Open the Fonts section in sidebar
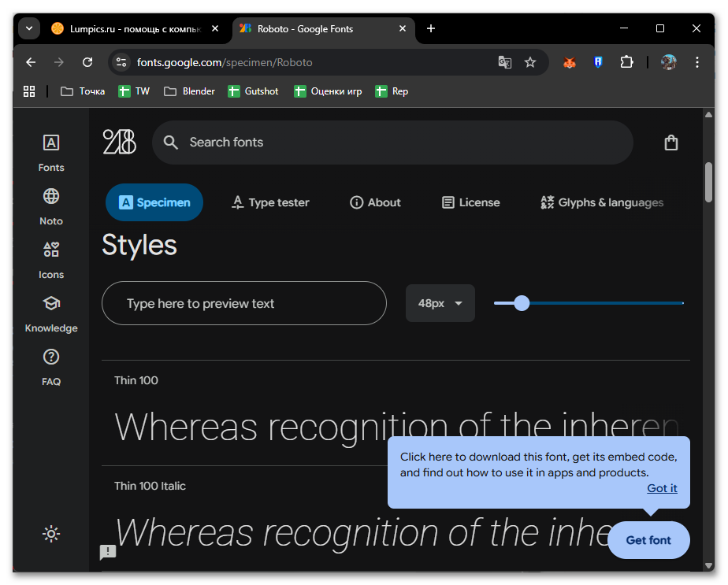Image resolution: width=728 pixels, height=585 pixels. pos(51,152)
